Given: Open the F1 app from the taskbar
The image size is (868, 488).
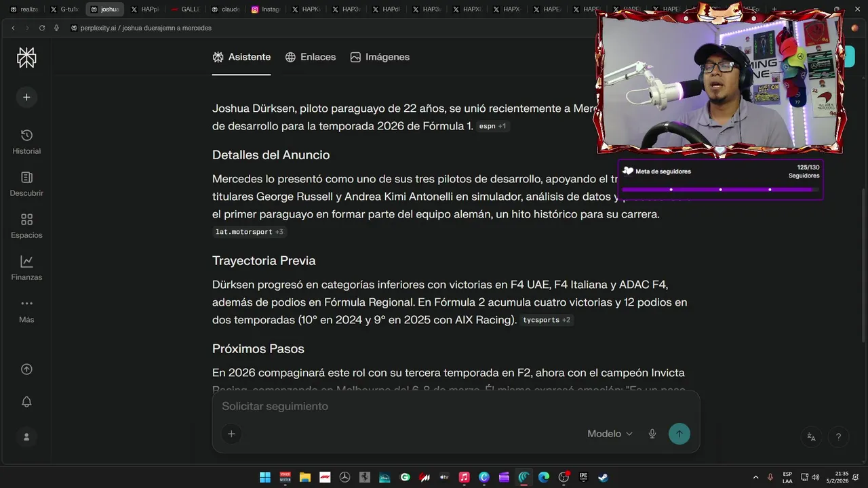Looking at the screenshot, I should 325,477.
